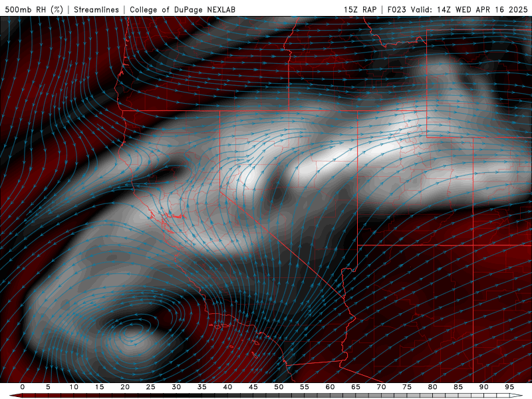Image resolution: width=532 pixels, height=399 pixels.
Task: Click the colorbar tick label "40"
Action: click(227, 387)
